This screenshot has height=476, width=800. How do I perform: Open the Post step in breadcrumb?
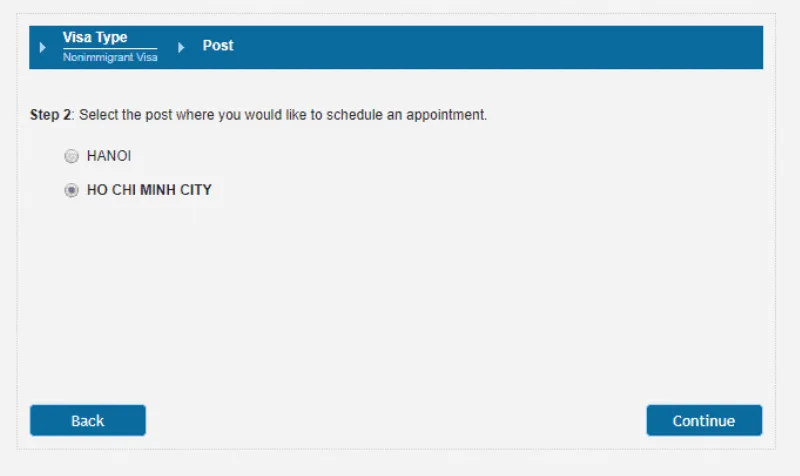pos(218,45)
